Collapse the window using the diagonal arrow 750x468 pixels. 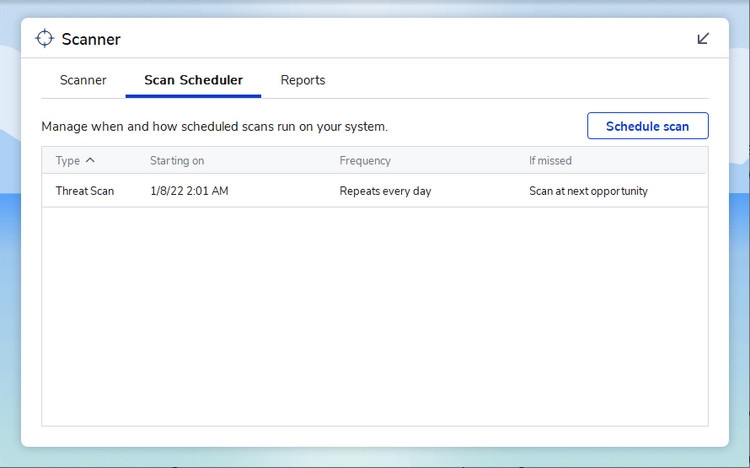703,39
